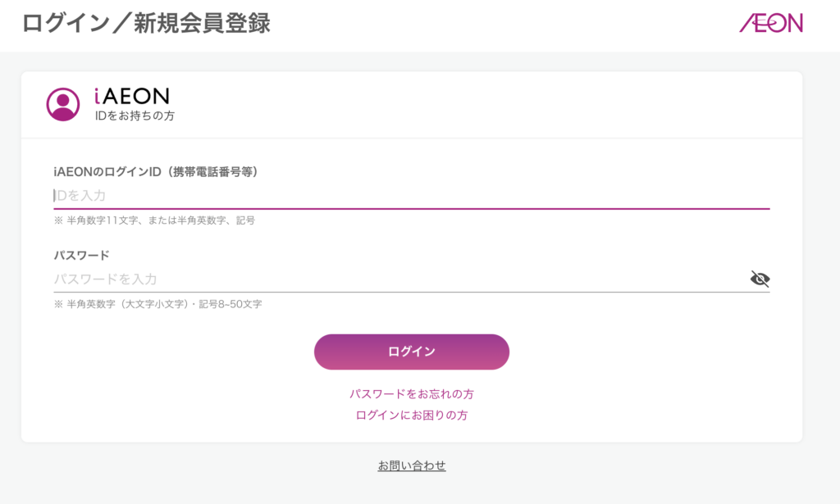Click the AEON logo in the header

click(770, 23)
